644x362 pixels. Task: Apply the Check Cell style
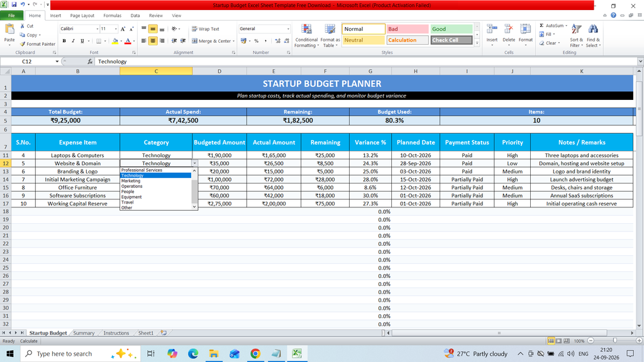click(451, 40)
